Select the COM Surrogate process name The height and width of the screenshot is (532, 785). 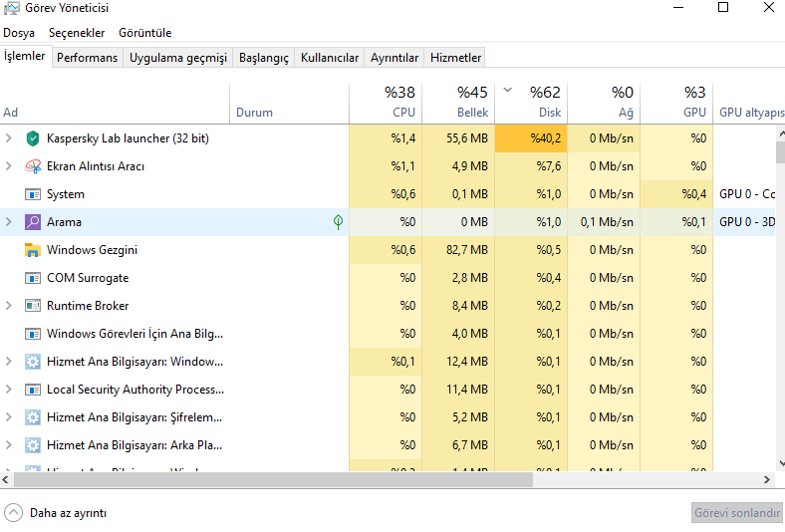[x=88, y=278]
